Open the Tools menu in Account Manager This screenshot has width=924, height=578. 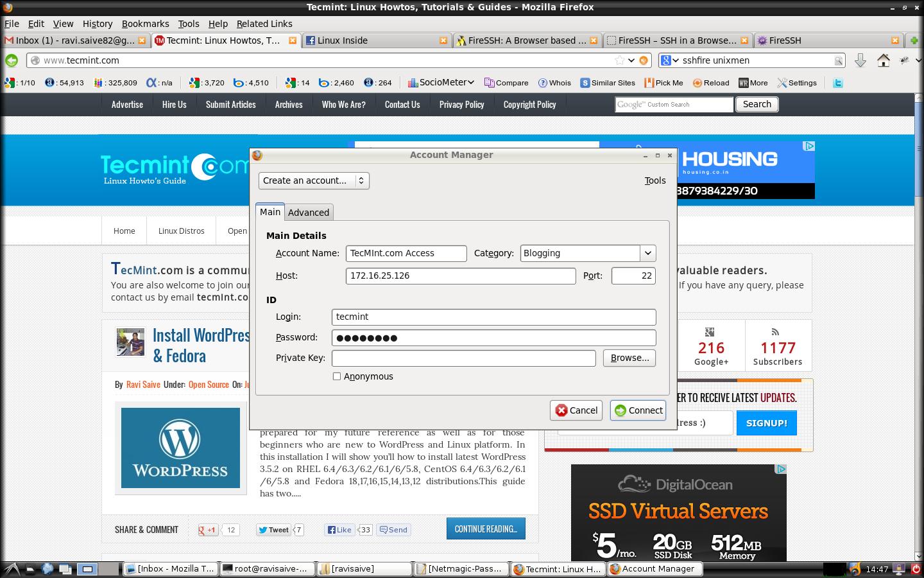point(655,180)
